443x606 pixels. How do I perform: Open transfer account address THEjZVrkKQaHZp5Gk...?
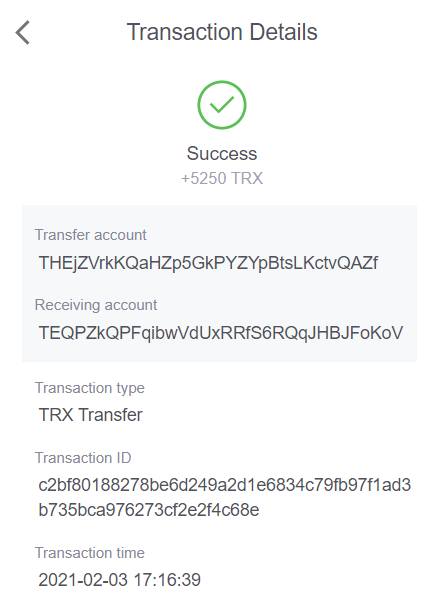pyautogui.click(x=208, y=263)
